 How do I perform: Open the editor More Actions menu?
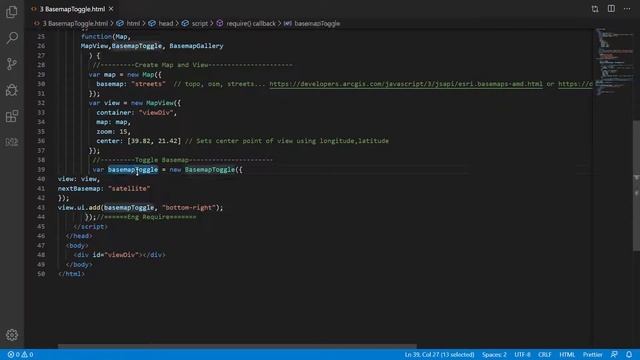pyautogui.click(x=627, y=9)
